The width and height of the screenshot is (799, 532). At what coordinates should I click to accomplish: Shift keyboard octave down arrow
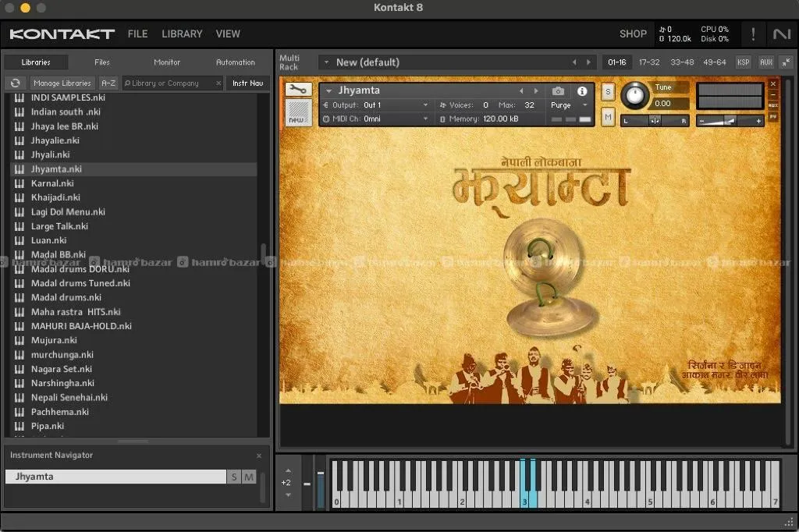288,495
